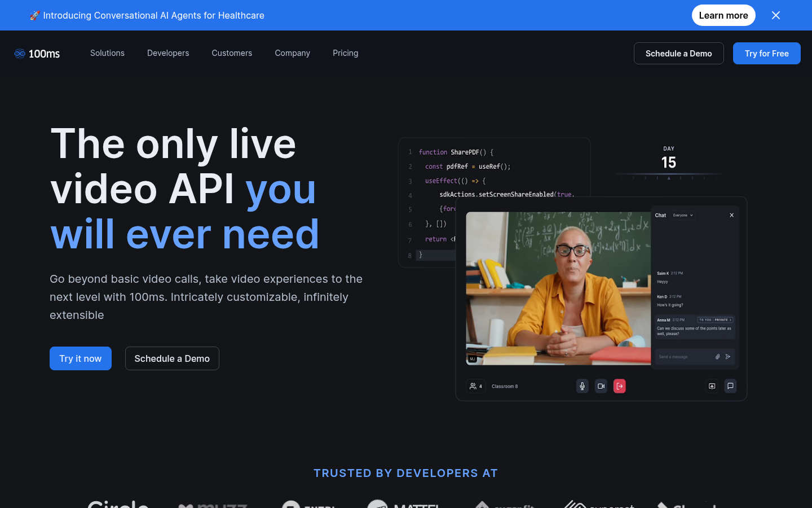Viewport: 812px width, 508px height.
Task: Open the Customers menu
Action: (232, 53)
